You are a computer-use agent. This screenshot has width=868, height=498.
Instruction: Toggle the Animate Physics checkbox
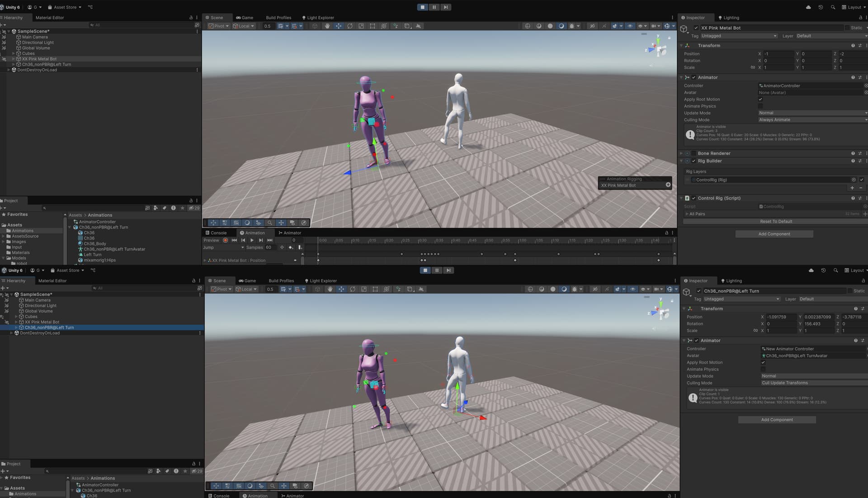pyautogui.click(x=761, y=106)
